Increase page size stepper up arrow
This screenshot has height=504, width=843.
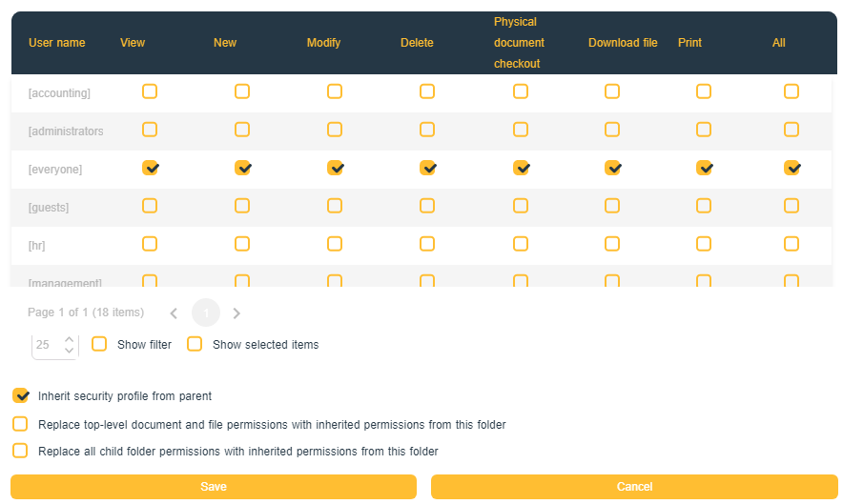pyautogui.click(x=69, y=338)
